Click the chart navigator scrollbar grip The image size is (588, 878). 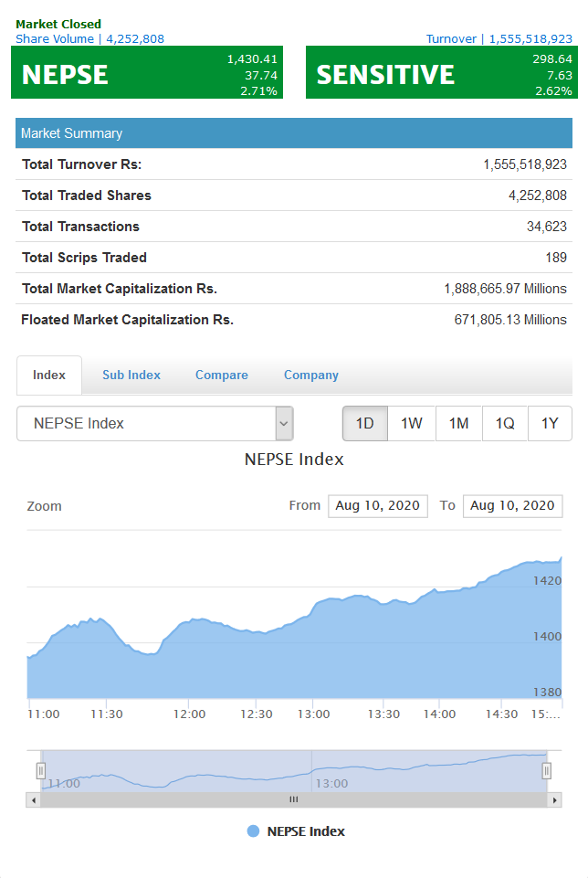294,799
